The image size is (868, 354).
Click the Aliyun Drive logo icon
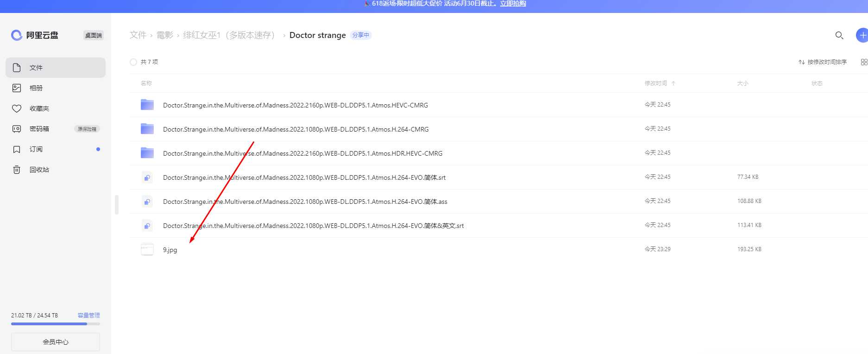coord(17,35)
